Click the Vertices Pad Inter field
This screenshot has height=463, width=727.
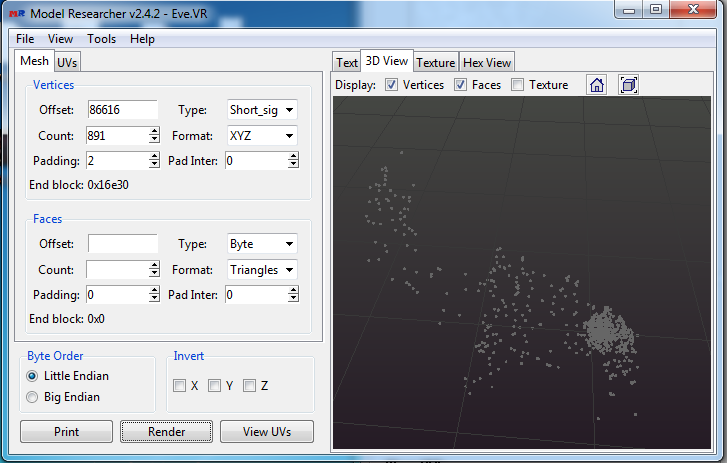(x=256, y=161)
